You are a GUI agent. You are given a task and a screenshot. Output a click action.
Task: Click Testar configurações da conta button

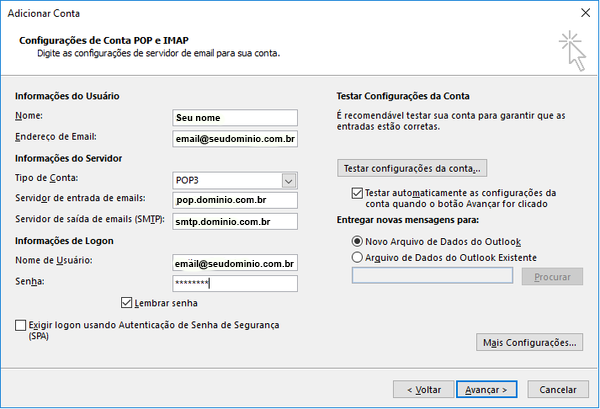(412, 168)
